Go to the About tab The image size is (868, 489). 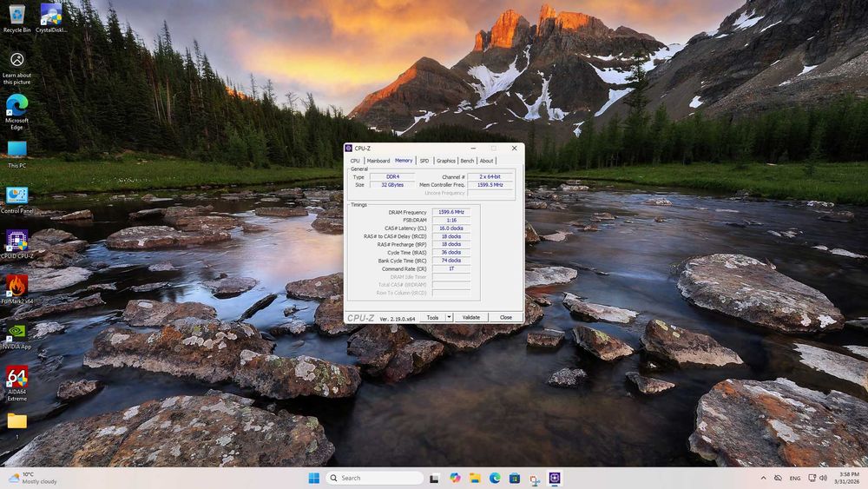(x=486, y=161)
